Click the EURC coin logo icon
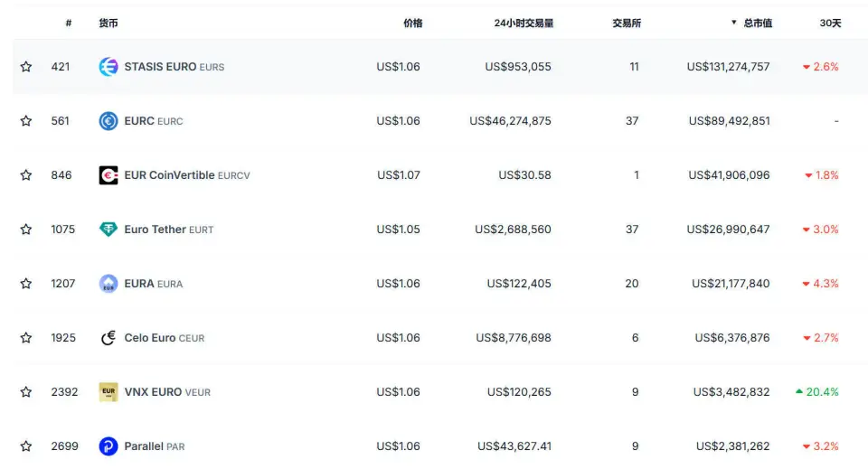Screen dimensions: 868x469 coord(108,121)
